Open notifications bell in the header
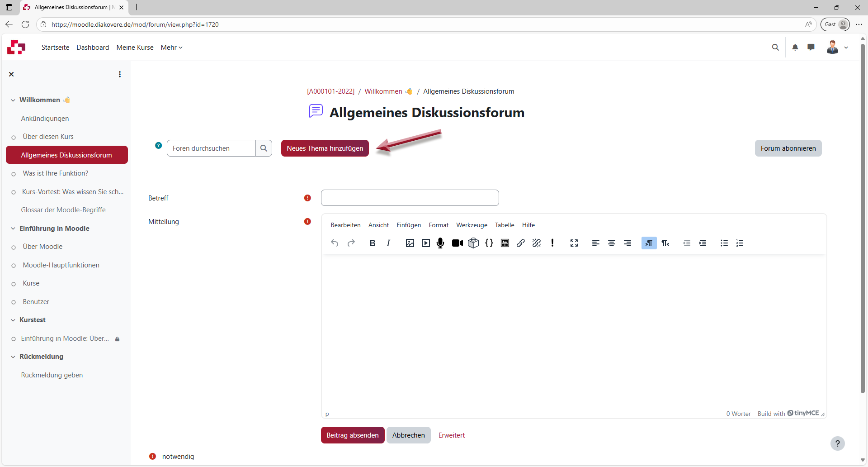This screenshot has width=868, height=467. [x=795, y=47]
